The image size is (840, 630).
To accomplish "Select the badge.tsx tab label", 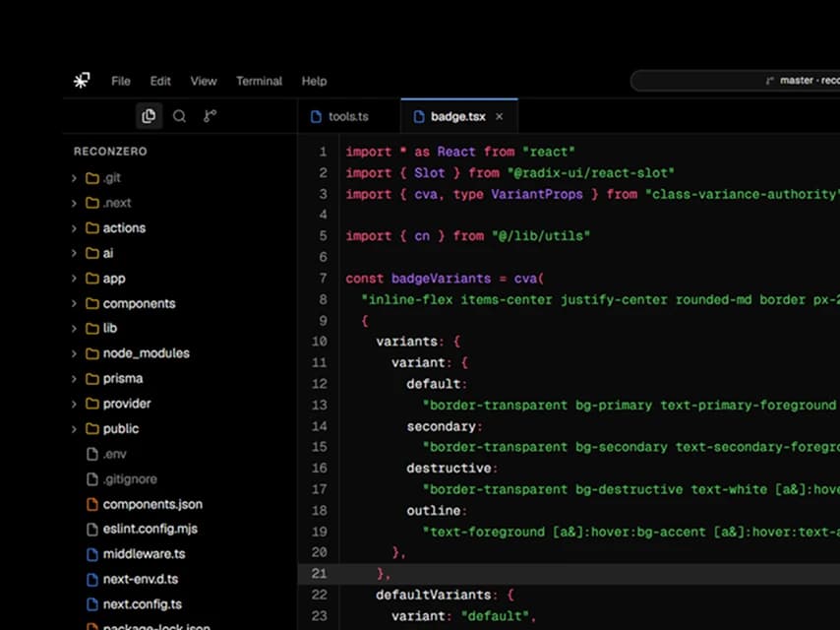I will tap(458, 116).
